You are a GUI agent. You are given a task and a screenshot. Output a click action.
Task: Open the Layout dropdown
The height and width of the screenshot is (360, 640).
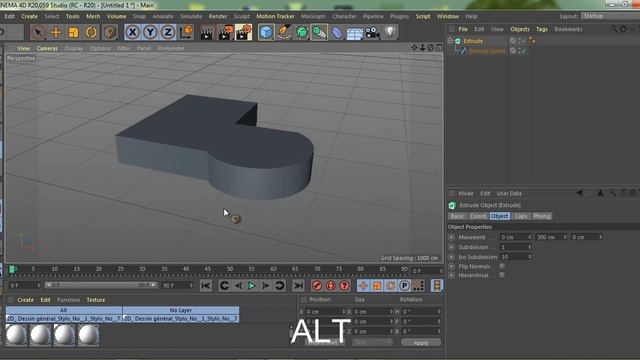610,16
